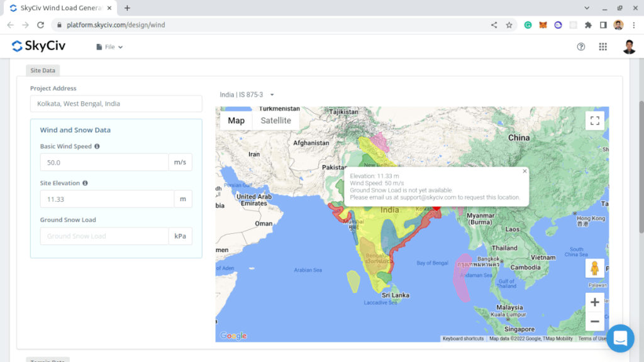Screen dimensions: 644x362
Task: Click the Project Address input field
Action: tap(116, 104)
